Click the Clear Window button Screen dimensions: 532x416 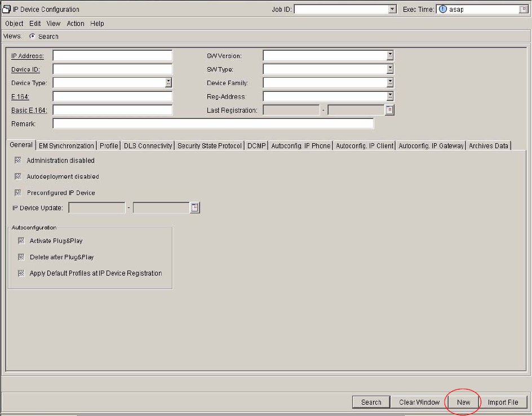click(419, 402)
